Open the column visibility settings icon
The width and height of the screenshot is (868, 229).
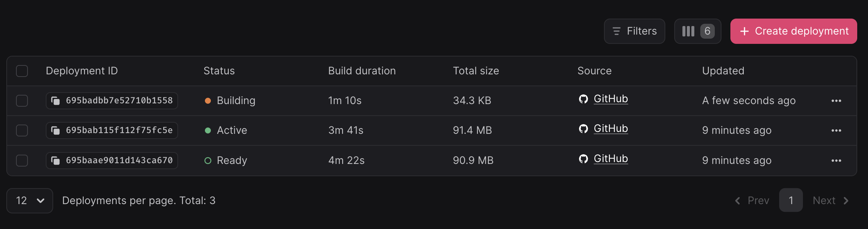(688, 31)
